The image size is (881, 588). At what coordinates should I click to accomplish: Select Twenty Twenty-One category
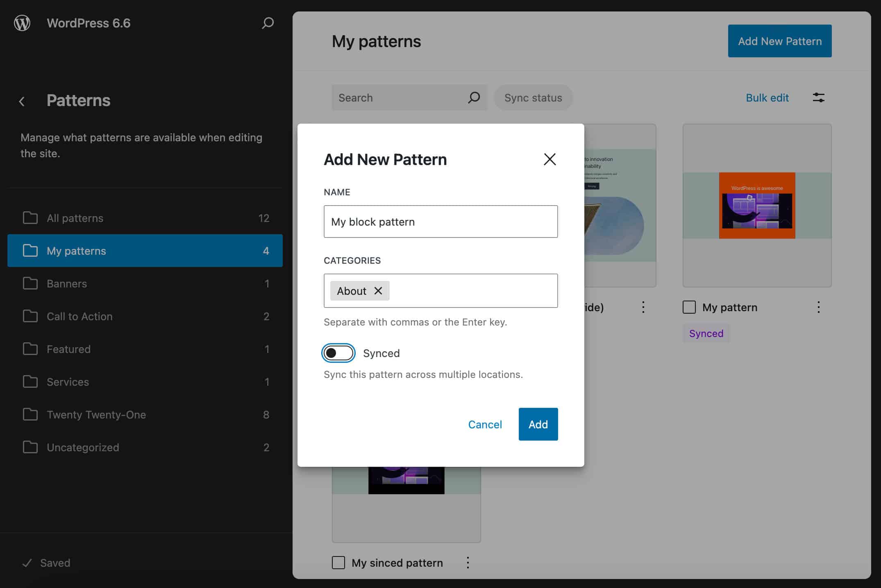pos(96,414)
